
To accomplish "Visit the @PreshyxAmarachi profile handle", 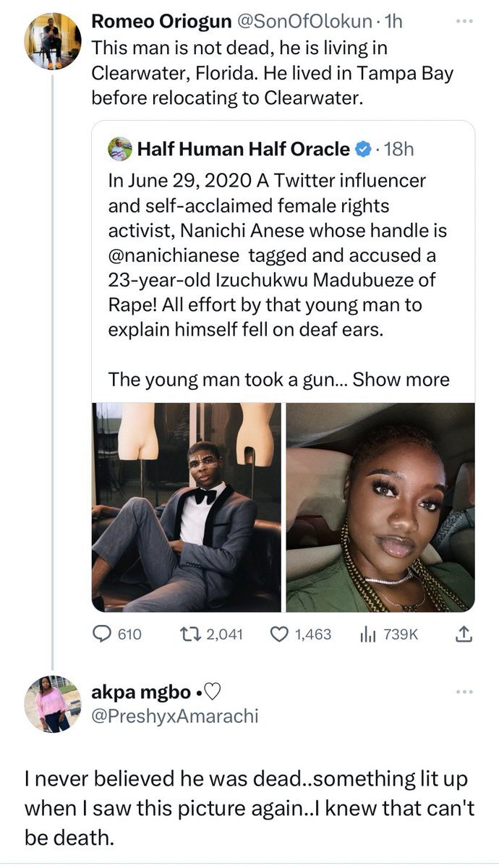I will point(174,716).
